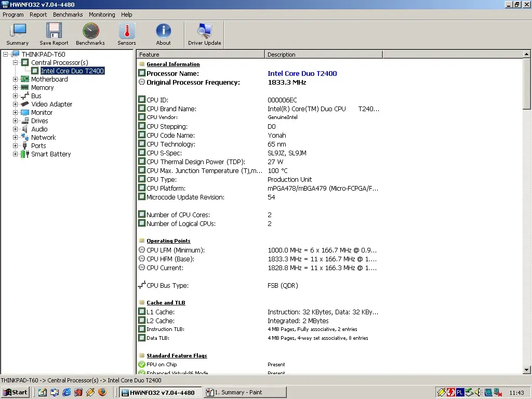Select Intel Core Duo T2400 tree item
This screenshot has height=399, width=532.
coord(72,71)
